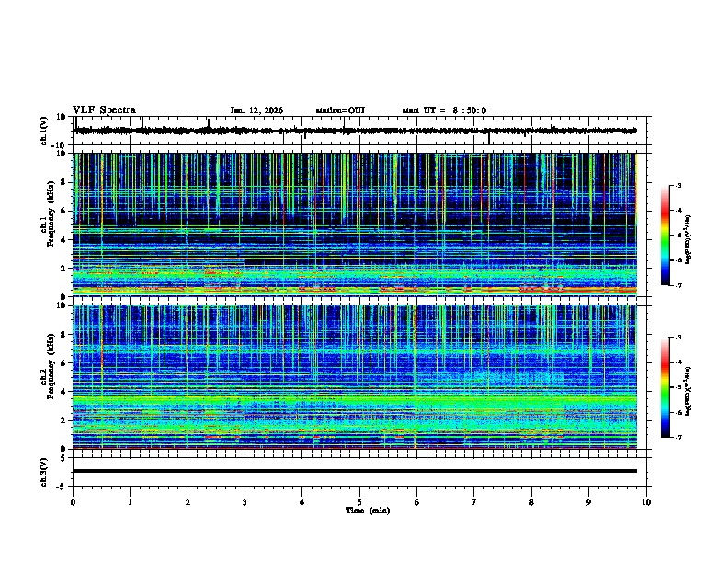Click time axis tick label "7"
This screenshot has height=563, width=728.
(x=474, y=502)
